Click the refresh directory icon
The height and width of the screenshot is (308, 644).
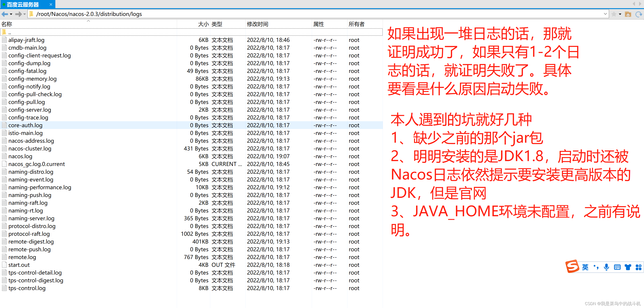pyautogui.click(x=639, y=14)
